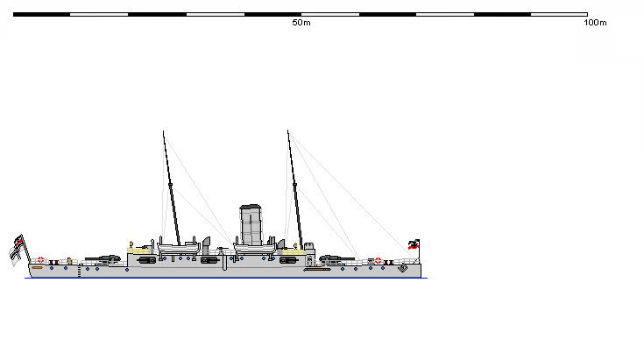
Task: Select the naval ensign flag at the stern
Action: pyautogui.click(x=16, y=250)
